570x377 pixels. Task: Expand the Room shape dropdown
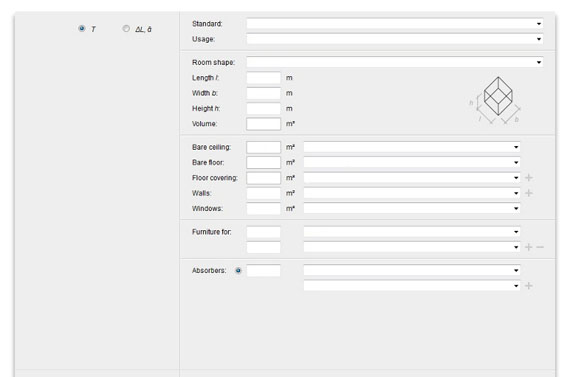tap(395, 62)
